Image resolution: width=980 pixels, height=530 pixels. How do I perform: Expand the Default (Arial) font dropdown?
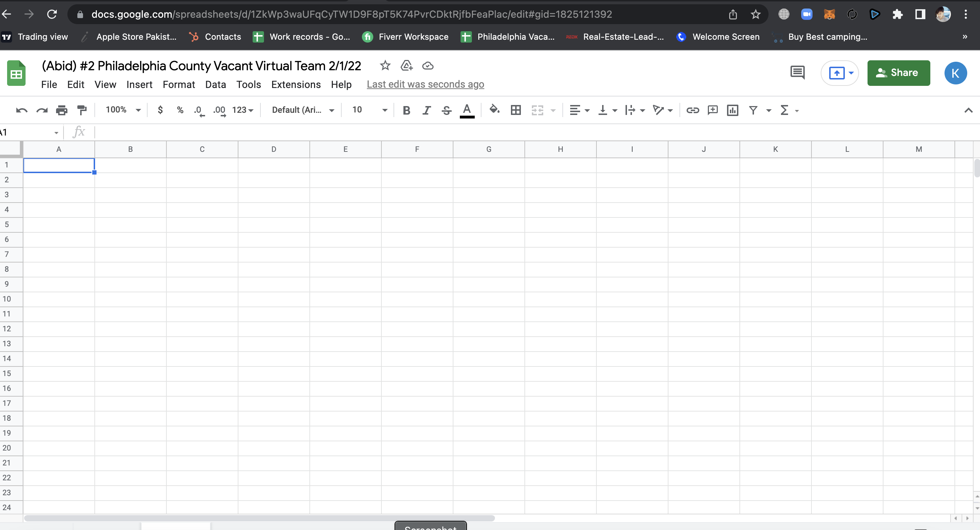303,110
